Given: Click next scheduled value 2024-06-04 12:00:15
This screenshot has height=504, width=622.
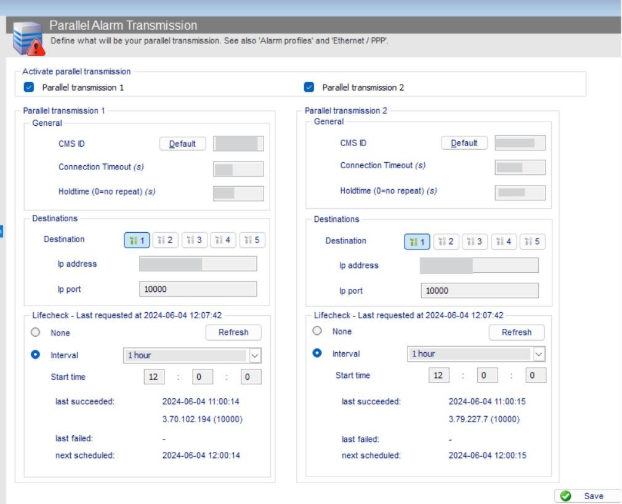Looking at the screenshot, I should 488,455.
